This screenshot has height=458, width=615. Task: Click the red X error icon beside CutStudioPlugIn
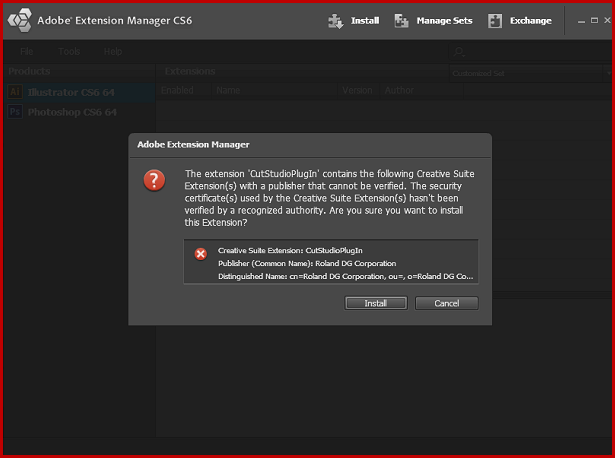coord(201,254)
